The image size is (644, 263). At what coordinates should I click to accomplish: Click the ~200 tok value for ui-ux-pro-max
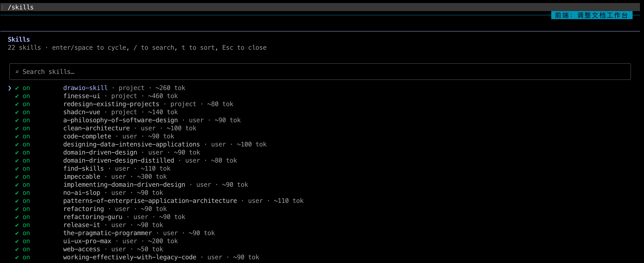[x=163, y=241]
